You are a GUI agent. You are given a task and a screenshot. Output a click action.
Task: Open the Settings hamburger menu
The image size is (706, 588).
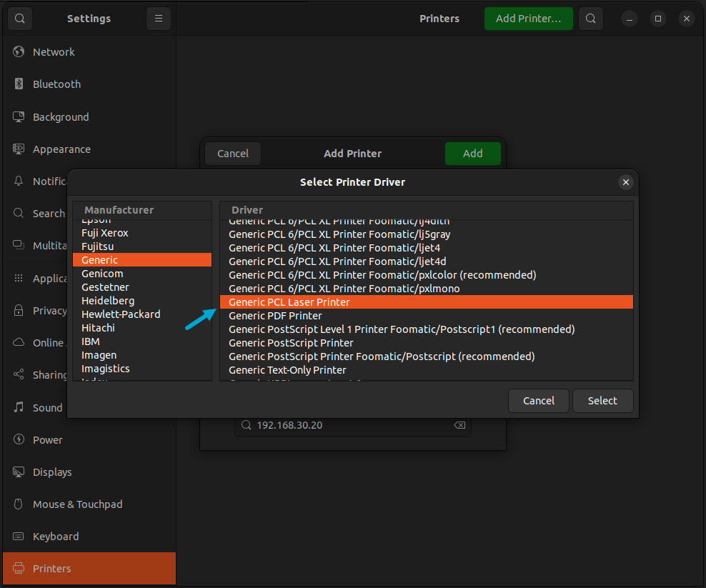click(x=158, y=19)
